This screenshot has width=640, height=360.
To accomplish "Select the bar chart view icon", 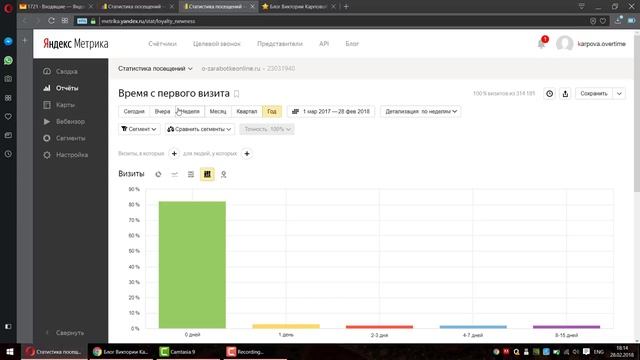I will 207,174.
